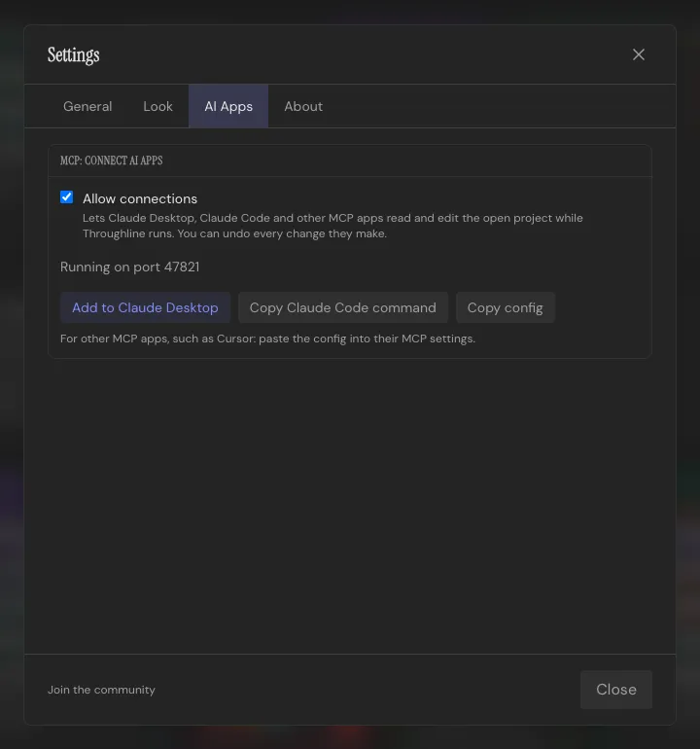
Task: Click the Copy config button
Action: 506,307
